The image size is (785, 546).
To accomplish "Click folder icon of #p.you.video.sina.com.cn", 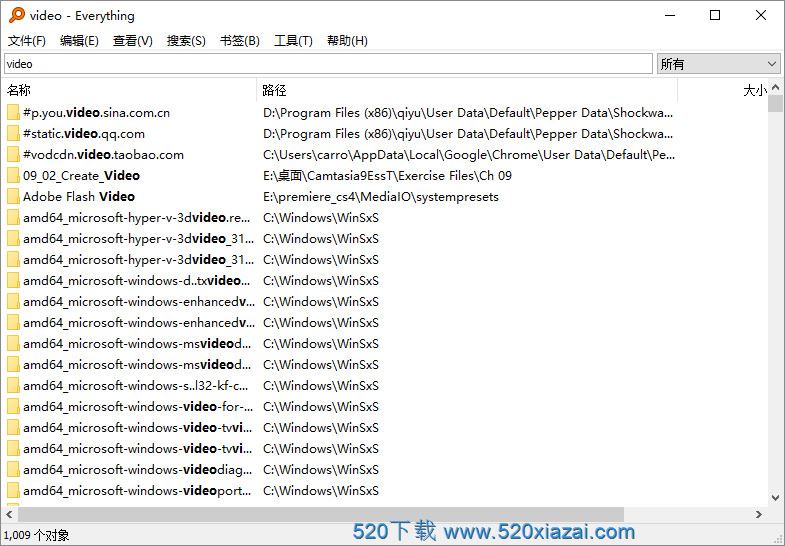I will pyautogui.click(x=13, y=113).
